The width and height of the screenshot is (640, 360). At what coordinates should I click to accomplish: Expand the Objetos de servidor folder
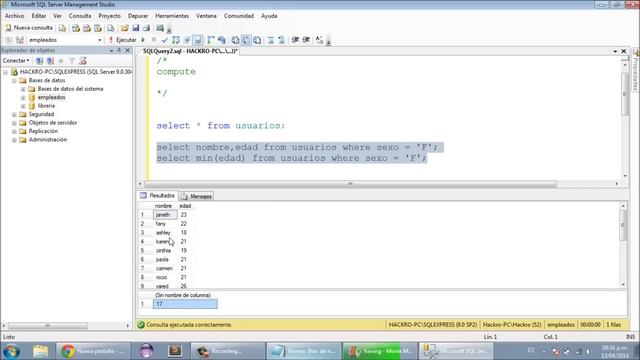click(14, 123)
